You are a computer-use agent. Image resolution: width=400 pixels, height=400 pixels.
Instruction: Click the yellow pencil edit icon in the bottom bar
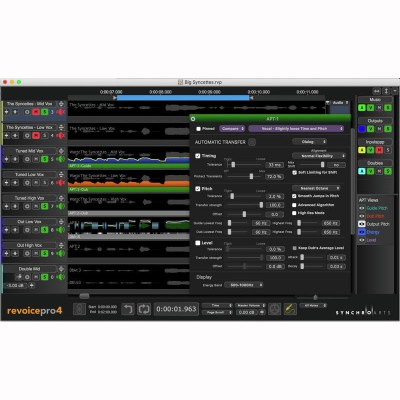290,309
